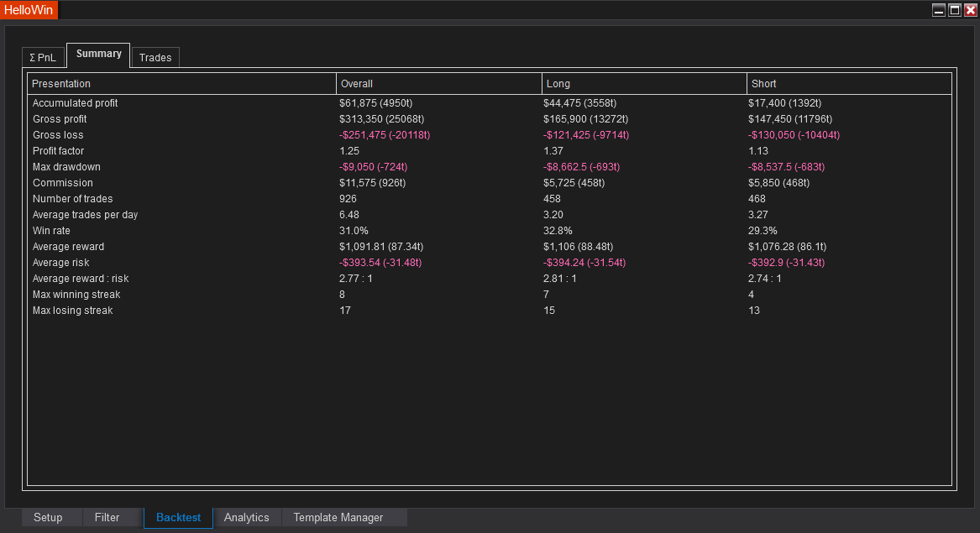The width and height of the screenshot is (980, 533).
Task: Select Max losing streak label
Action: point(72,310)
